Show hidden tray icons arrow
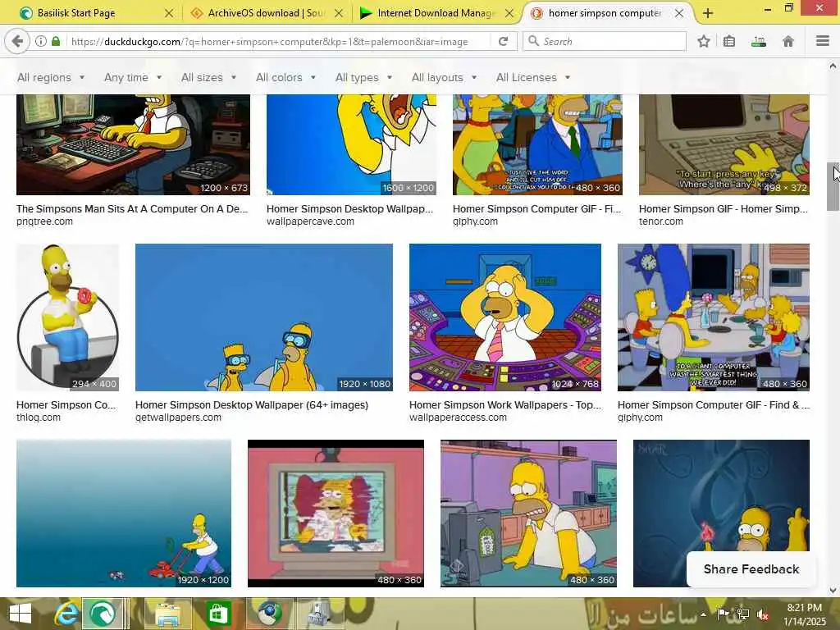840x630 pixels. [x=703, y=614]
